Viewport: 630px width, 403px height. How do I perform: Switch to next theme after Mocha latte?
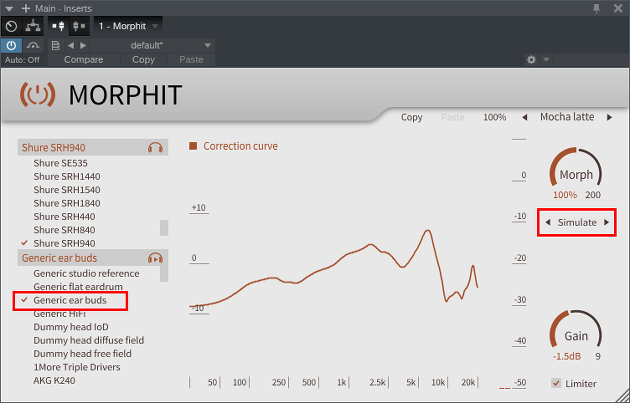[610, 117]
